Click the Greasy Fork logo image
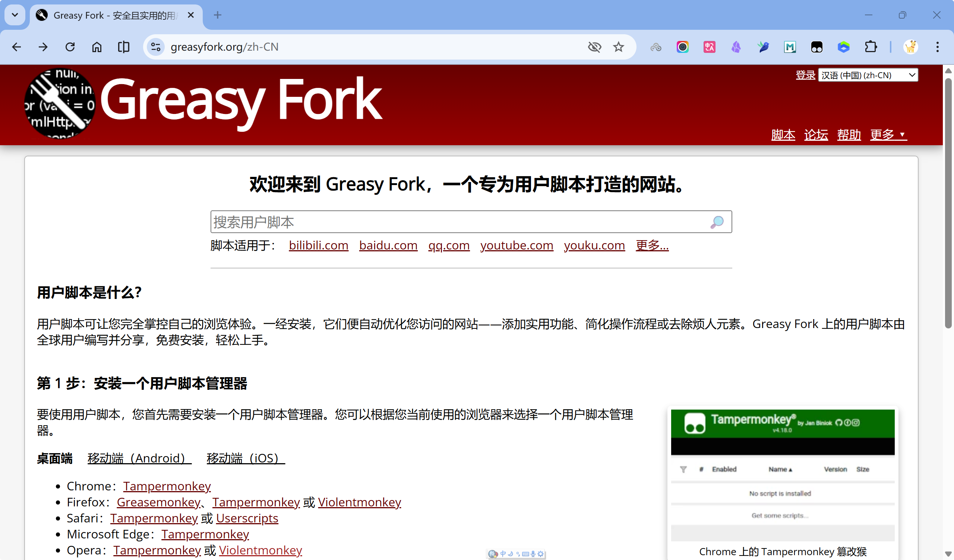The height and width of the screenshot is (560, 954). [59, 103]
